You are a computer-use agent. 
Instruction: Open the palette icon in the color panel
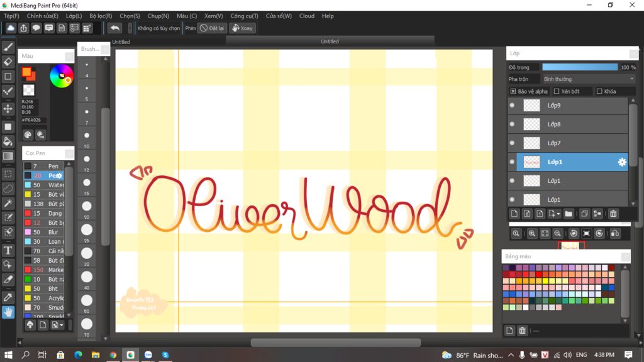point(28,134)
